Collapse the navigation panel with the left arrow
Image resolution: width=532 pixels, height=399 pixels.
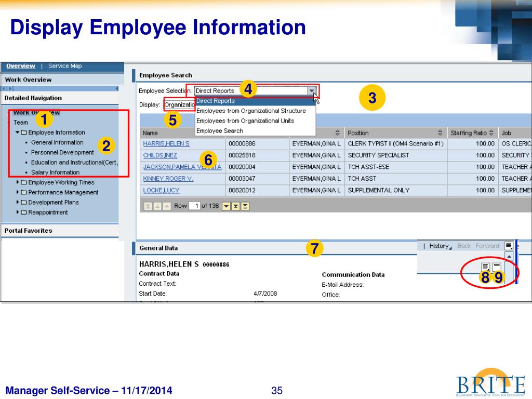coord(117,88)
